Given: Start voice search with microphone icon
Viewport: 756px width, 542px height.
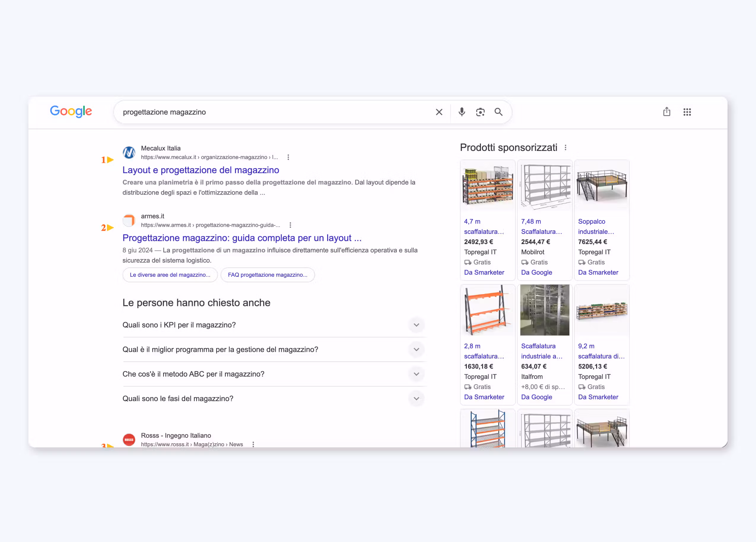Looking at the screenshot, I should click(462, 112).
